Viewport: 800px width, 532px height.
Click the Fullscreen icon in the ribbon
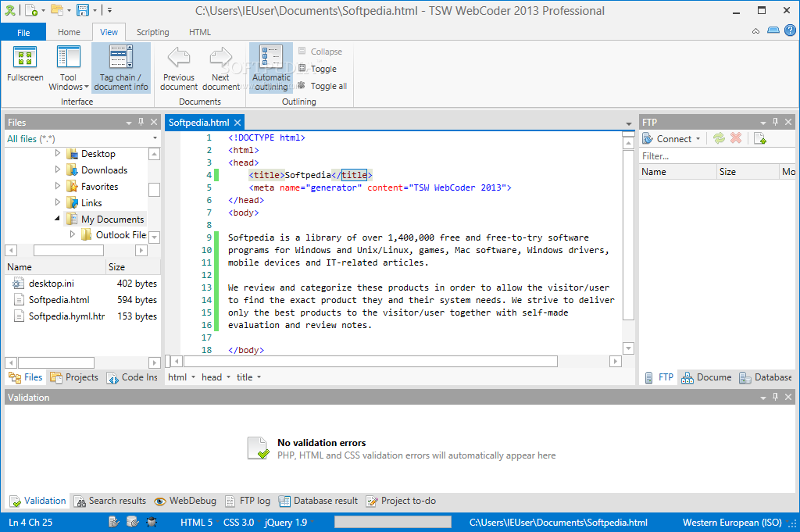coord(25,64)
